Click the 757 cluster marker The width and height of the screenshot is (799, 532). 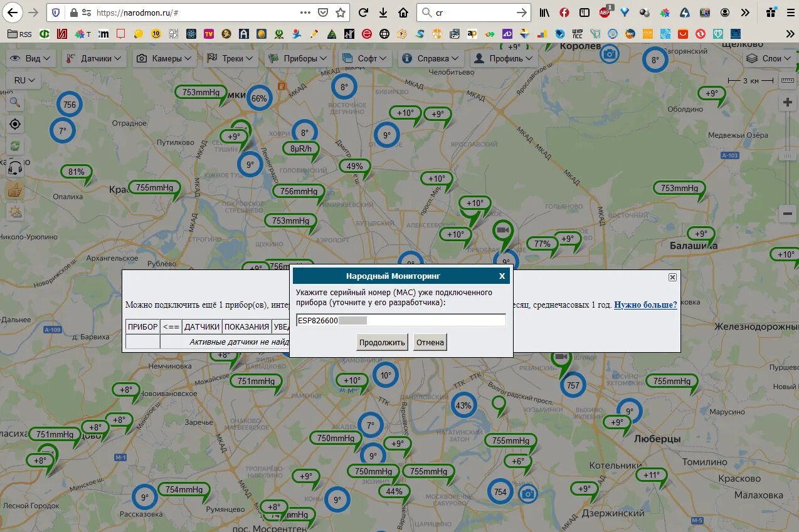pyautogui.click(x=573, y=385)
